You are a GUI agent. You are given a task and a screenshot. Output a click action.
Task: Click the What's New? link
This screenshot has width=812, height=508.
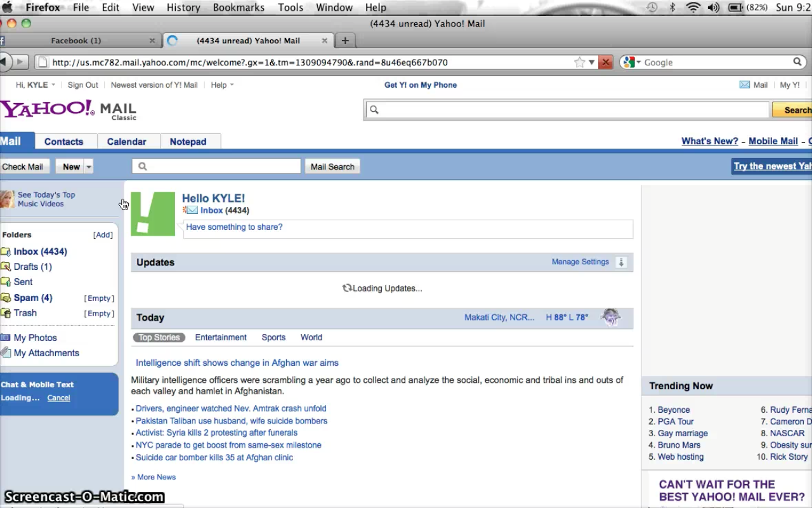point(710,141)
